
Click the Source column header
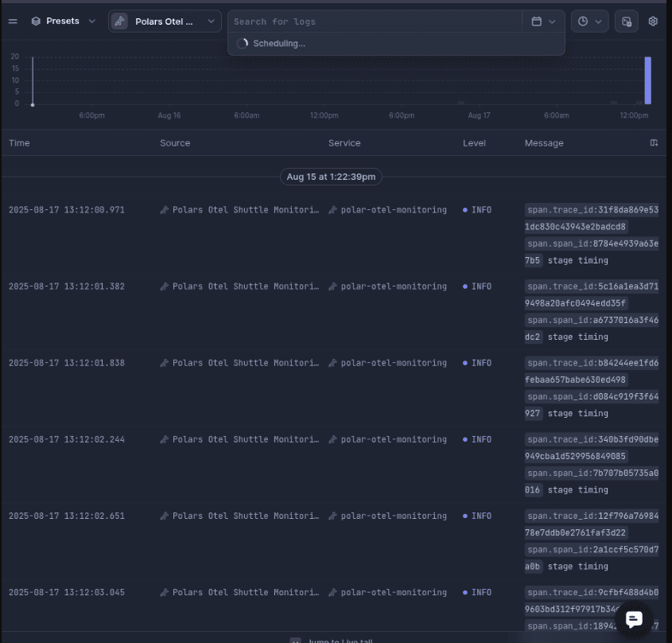(175, 143)
